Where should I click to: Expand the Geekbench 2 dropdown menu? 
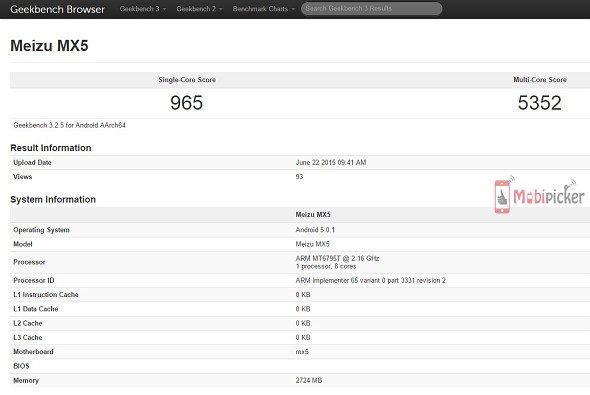[x=199, y=9]
